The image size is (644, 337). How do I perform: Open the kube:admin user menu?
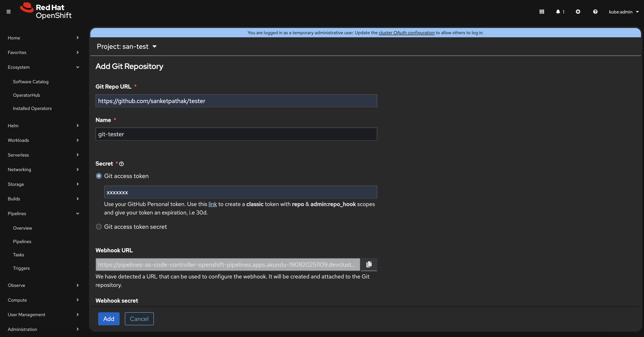click(x=623, y=12)
